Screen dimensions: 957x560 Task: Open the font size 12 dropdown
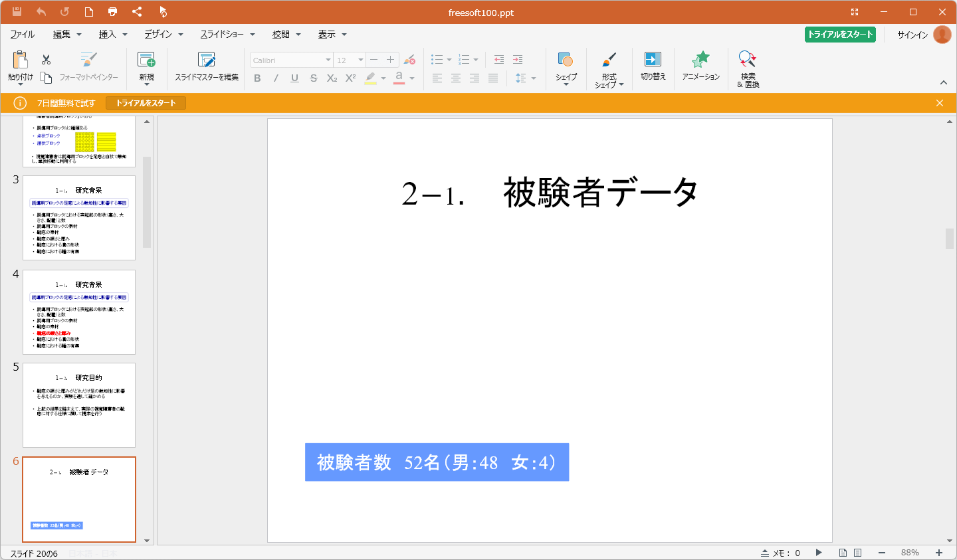[360, 60]
